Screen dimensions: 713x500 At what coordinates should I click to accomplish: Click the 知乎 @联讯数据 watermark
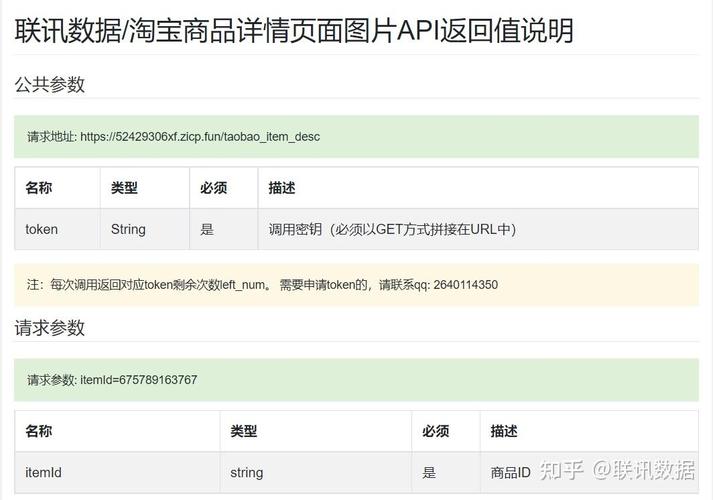click(x=617, y=470)
